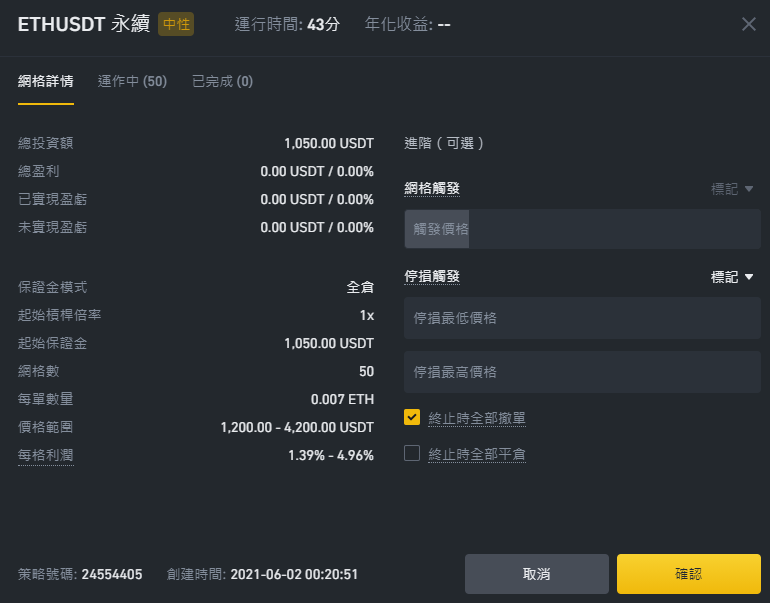Click the 每格利潤 underlined label
The width and height of the screenshot is (770, 603).
46,455
